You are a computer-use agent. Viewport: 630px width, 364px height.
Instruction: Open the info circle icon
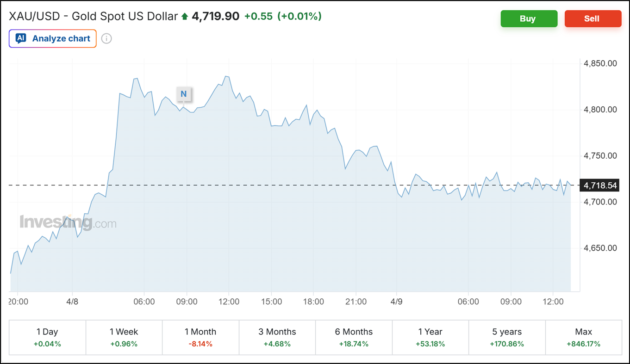(x=106, y=38)
